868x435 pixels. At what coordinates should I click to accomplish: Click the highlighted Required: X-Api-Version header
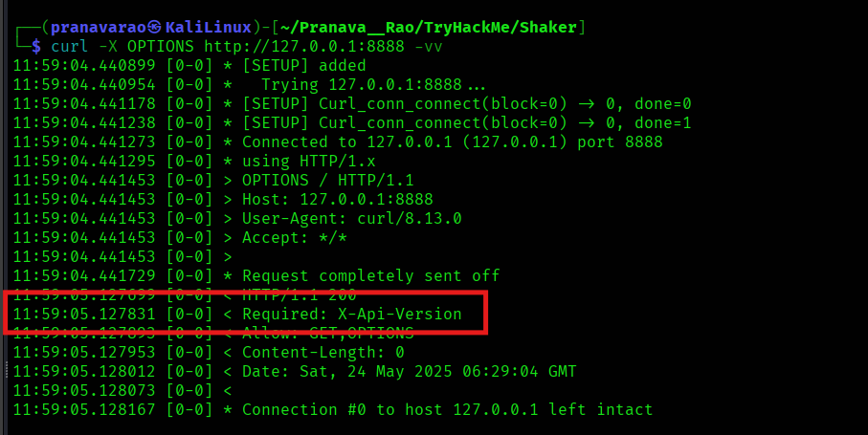point(352,314)
